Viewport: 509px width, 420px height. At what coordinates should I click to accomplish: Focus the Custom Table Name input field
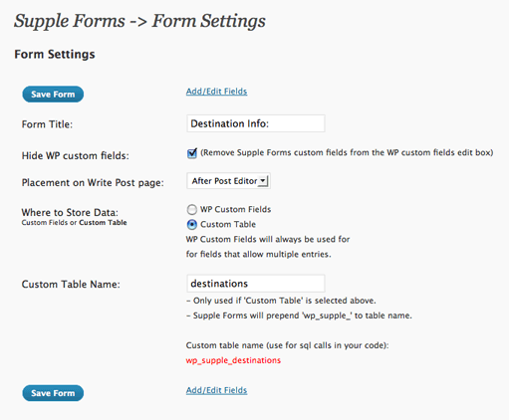256,284
